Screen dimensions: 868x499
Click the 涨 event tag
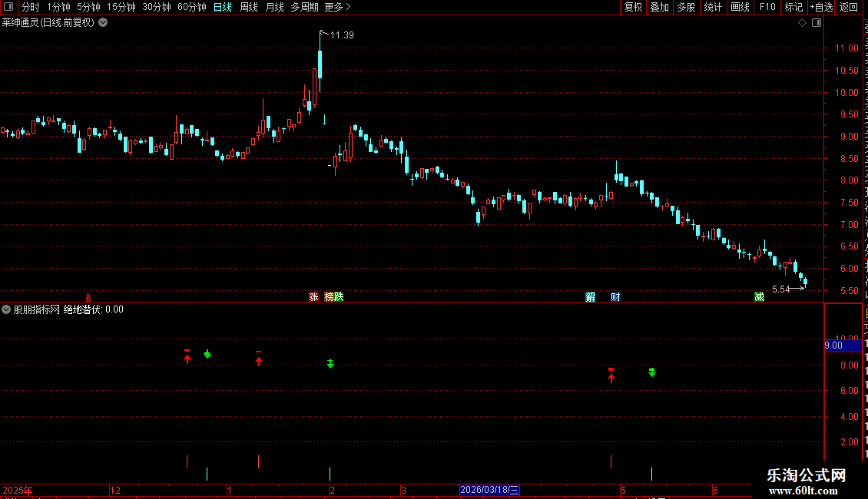coord(313,297)
